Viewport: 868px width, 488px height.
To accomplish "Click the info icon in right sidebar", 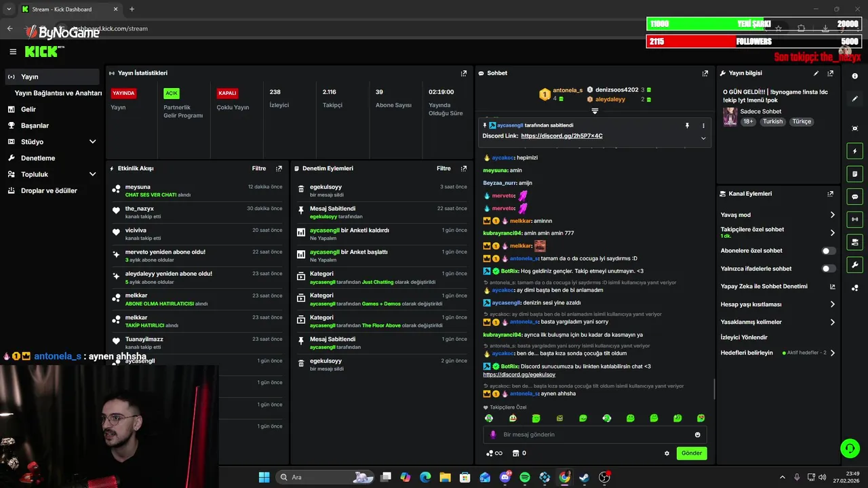I will [x=854, y=76].
